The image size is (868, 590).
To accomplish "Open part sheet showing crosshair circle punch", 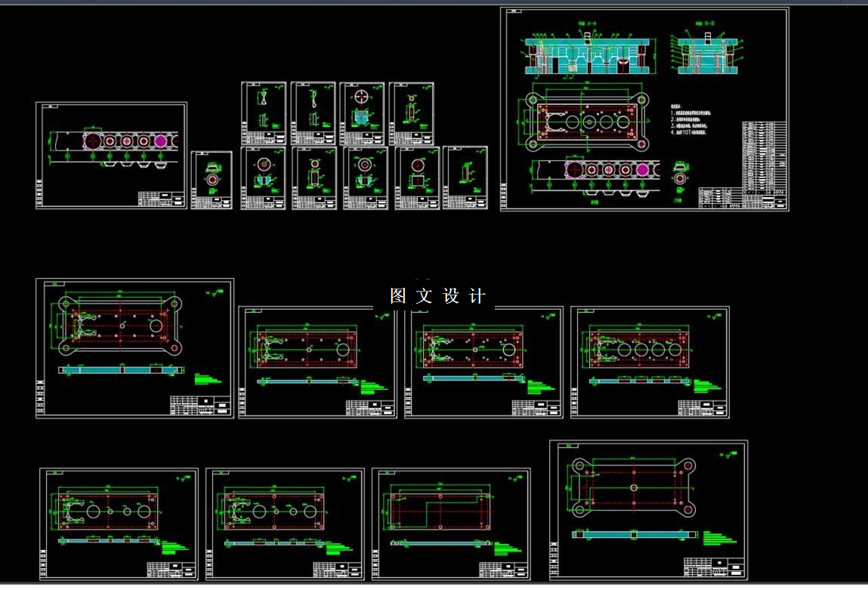I will tap(362, 113).
